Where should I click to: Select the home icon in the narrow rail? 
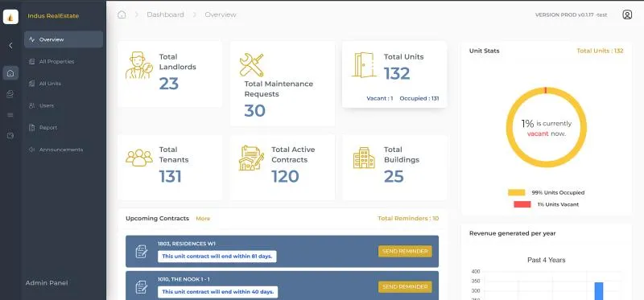click(x=10, y=73)
